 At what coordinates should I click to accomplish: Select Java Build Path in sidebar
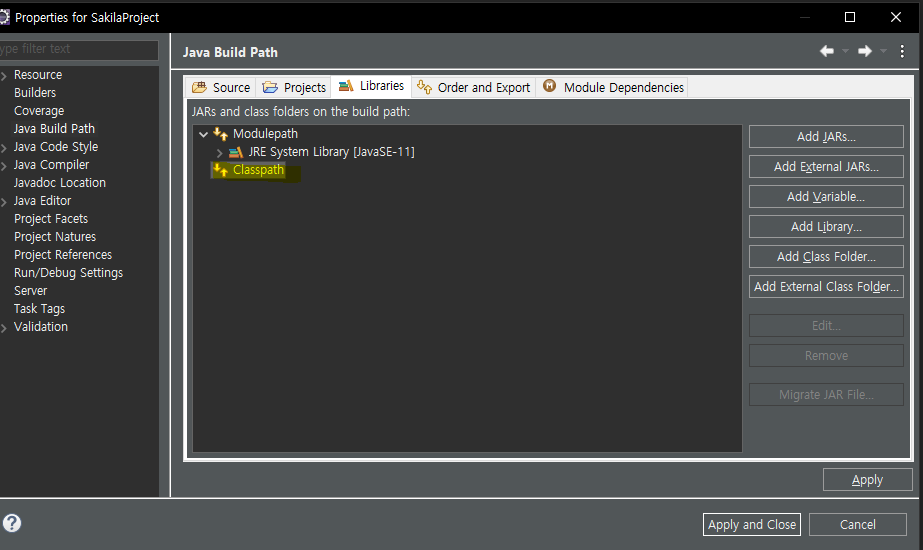pos(54,128)
